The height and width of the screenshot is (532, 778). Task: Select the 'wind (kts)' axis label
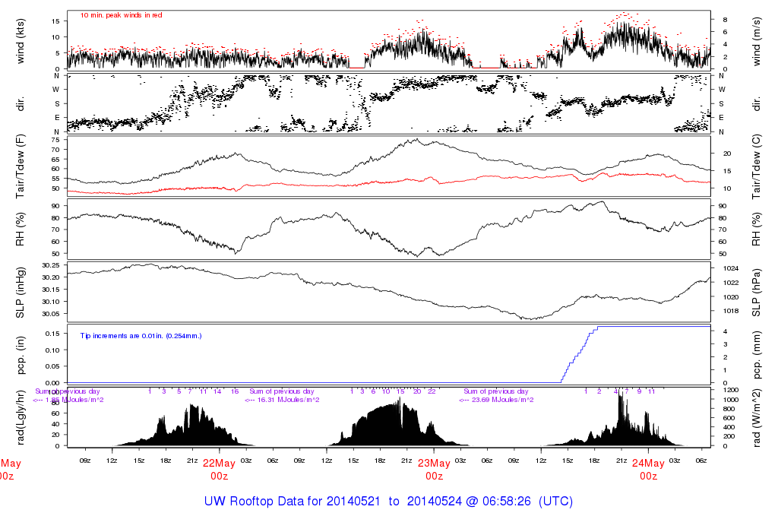(x=21, y=41)
